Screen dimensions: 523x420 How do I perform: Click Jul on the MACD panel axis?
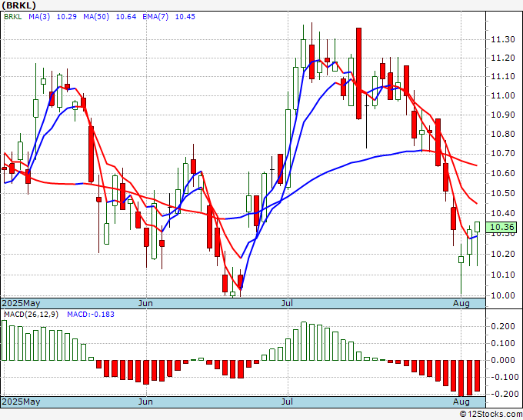point(287,402)
